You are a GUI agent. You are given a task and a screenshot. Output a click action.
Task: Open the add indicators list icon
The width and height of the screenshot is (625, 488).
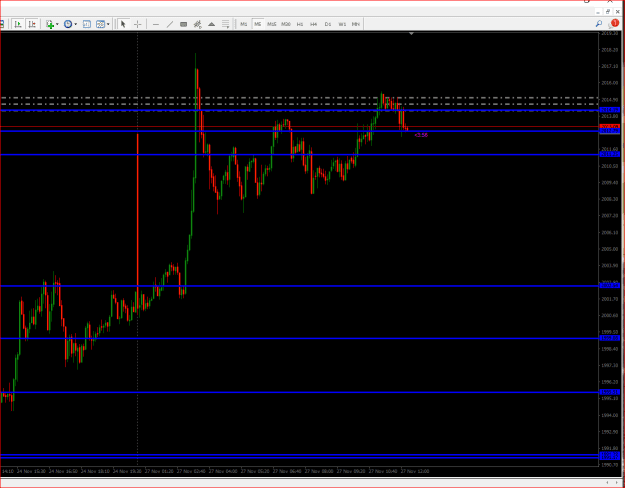(x=50, y=24)
